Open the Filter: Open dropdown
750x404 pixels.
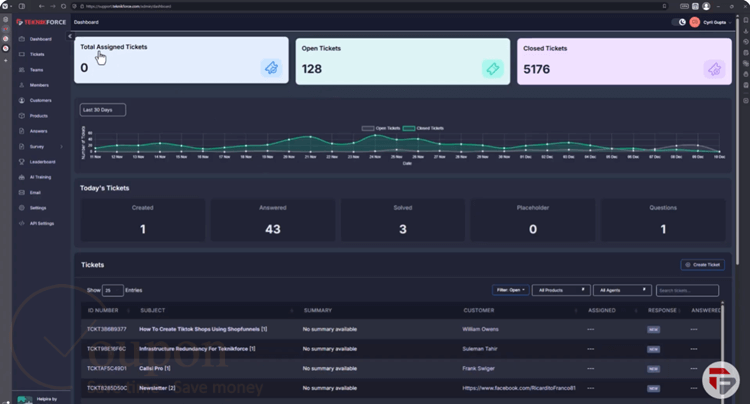tap(510, 290)
